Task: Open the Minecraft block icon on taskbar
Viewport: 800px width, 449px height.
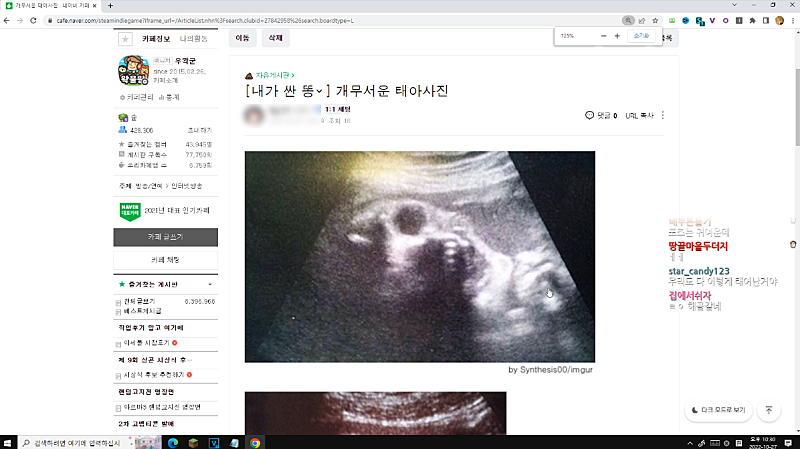Action: (193, 443)
